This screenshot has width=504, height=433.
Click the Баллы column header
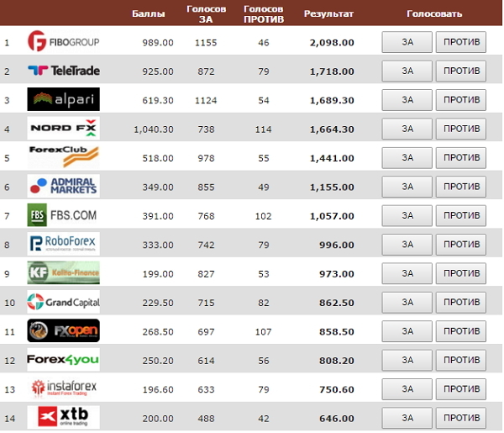149,13
